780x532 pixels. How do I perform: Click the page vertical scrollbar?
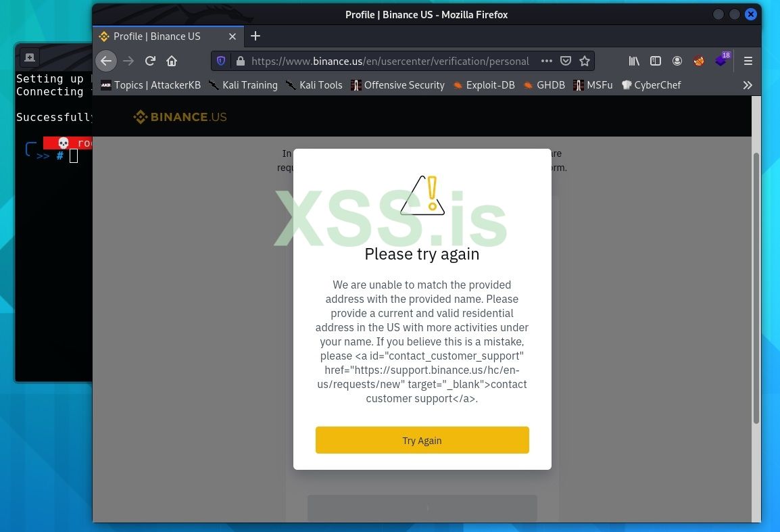[x=756, y=288]
